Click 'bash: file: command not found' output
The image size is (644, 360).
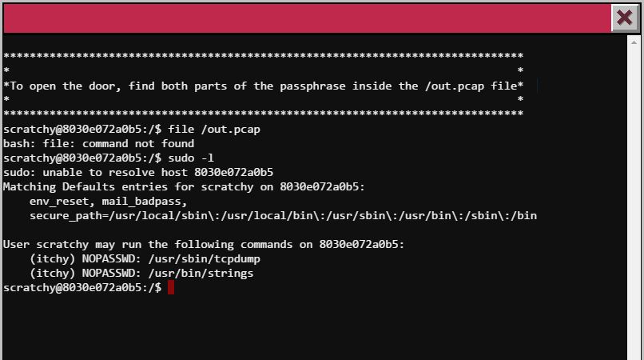click(x=99, y=143)
